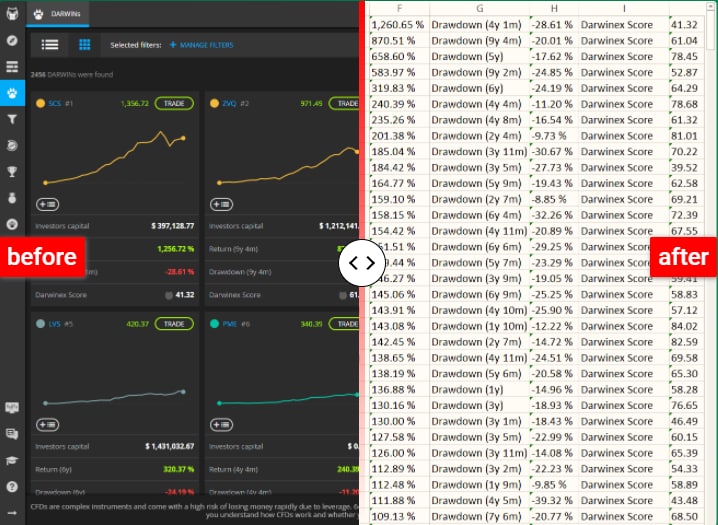Select cell with value -28.61 %
The image size is (718, 525).
[x=554, y=25]
